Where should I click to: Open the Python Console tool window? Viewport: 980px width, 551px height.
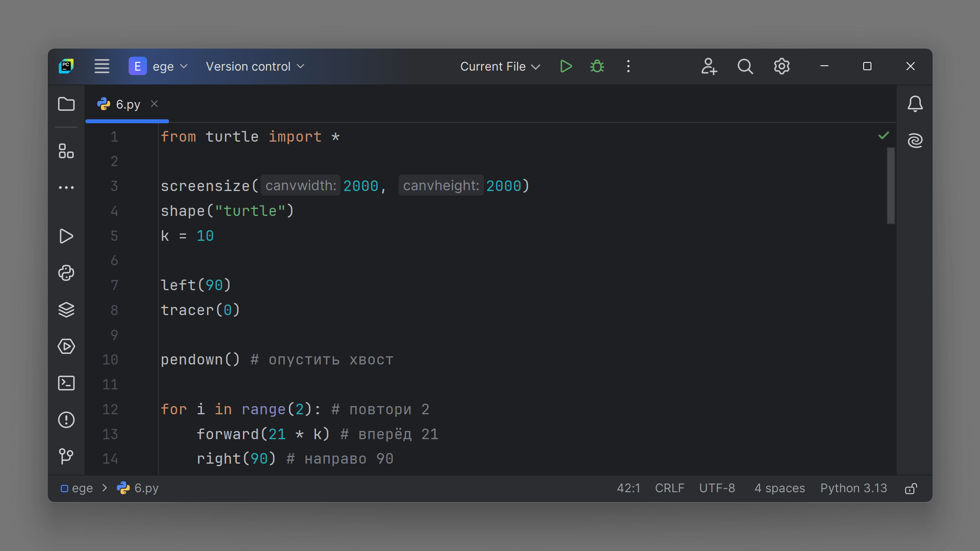[x=66, y=273]
